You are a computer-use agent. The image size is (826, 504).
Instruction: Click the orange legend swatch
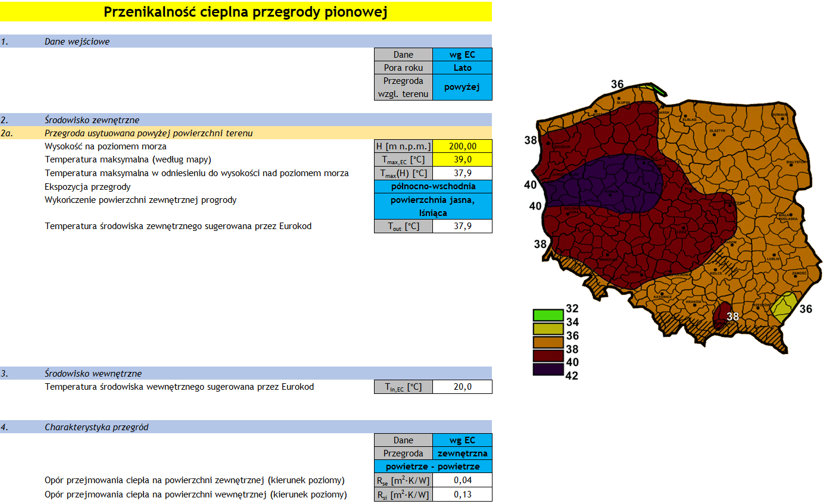click(x=548, y=342)
